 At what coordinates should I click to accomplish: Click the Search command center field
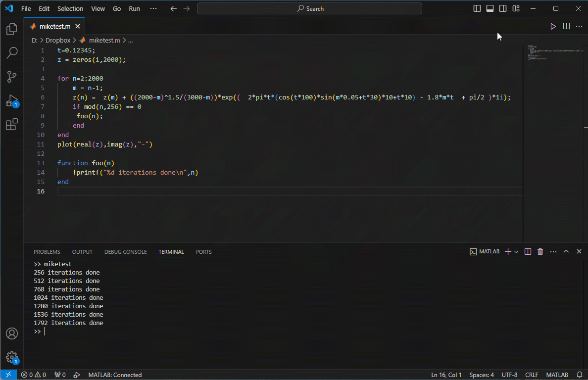[309, 8]
